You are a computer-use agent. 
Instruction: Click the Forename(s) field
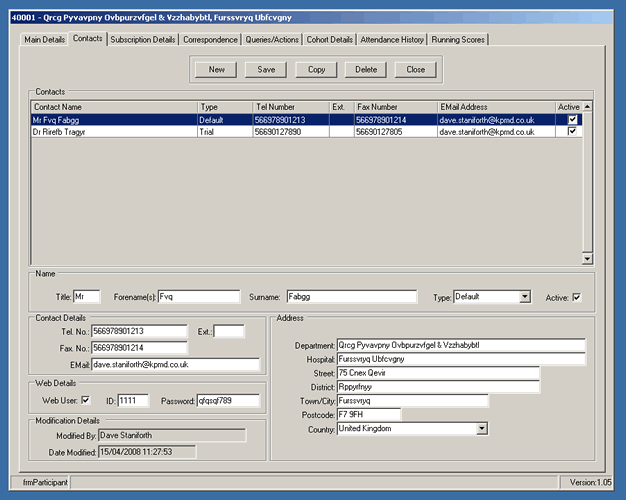coord(199,297)
